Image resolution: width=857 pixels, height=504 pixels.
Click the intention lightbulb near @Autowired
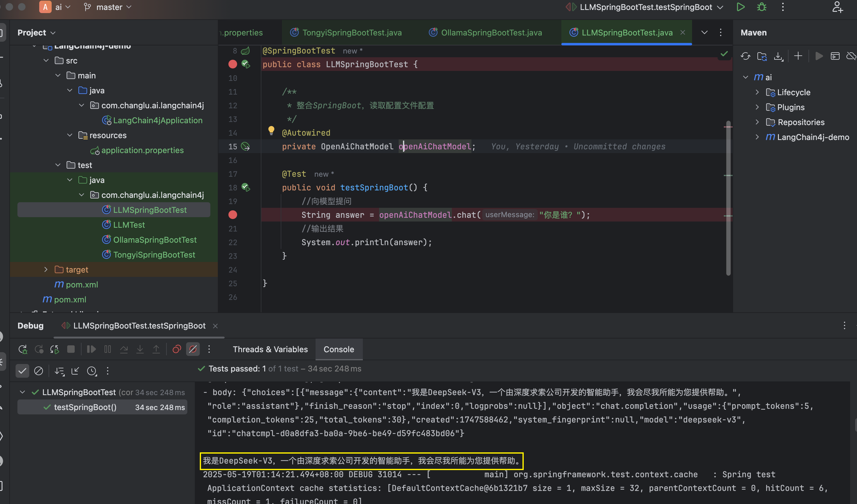coord(271,130)
